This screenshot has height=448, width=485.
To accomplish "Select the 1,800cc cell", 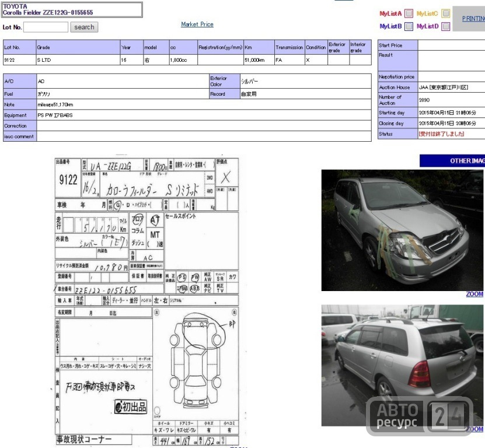I will (x=183, y=60).
